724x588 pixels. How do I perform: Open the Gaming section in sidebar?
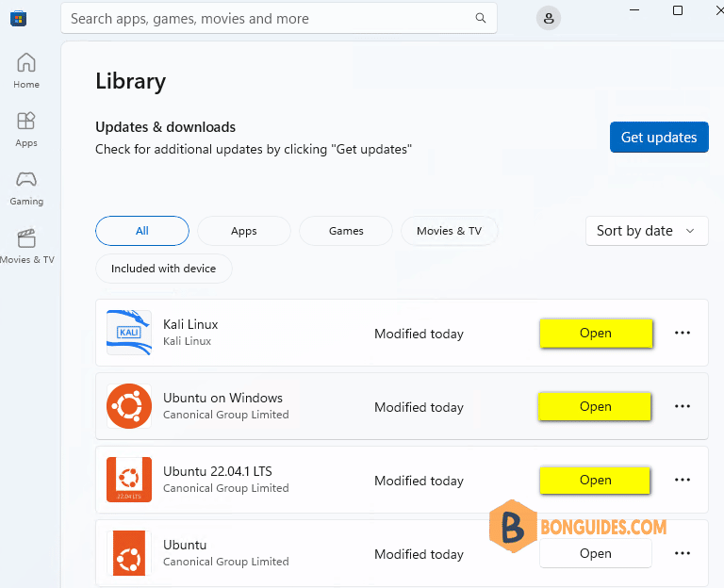(26, 188)
